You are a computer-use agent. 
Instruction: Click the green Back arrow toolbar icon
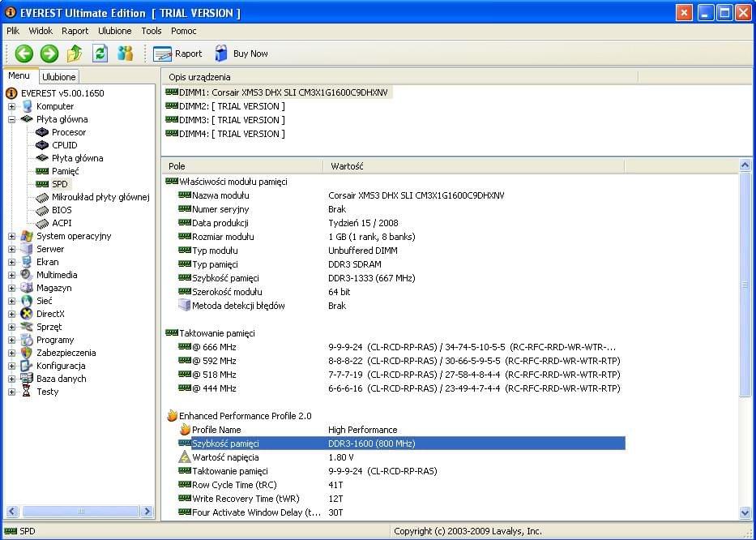23,54
